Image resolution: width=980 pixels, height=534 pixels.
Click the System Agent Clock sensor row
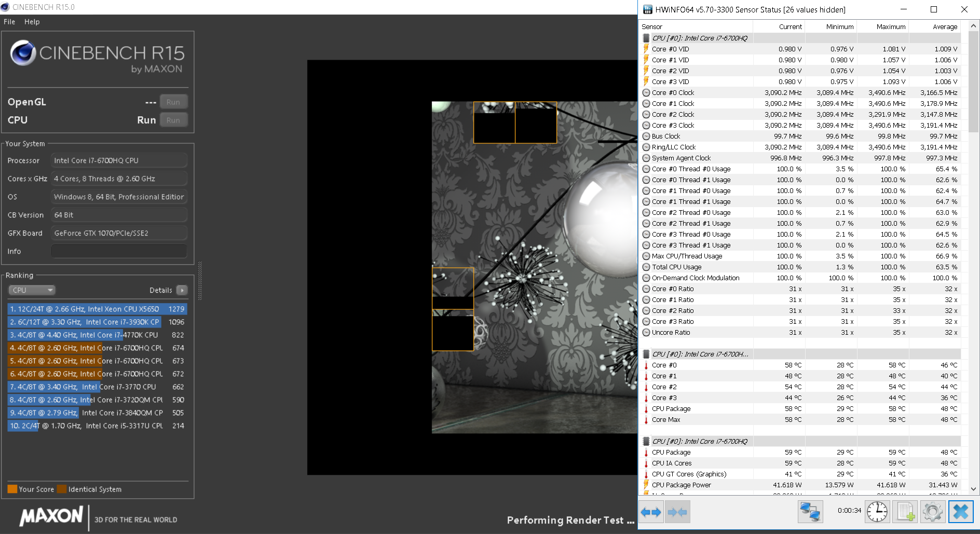tap(800, 158)
